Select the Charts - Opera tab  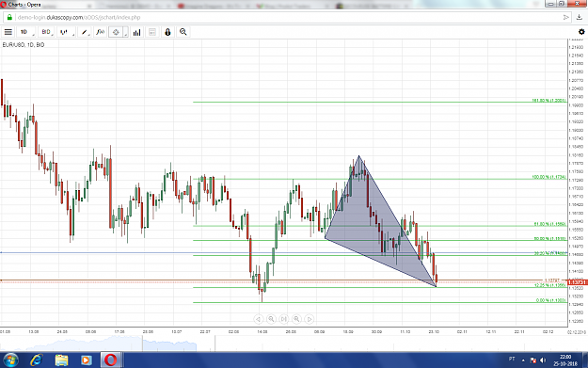[x=24, y=5]
